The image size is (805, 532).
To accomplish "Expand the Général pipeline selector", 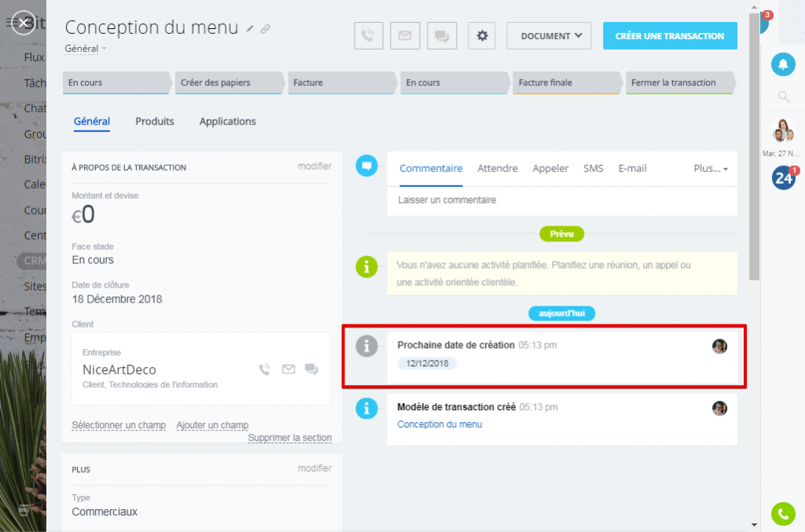I will click(x=86, y=49).
